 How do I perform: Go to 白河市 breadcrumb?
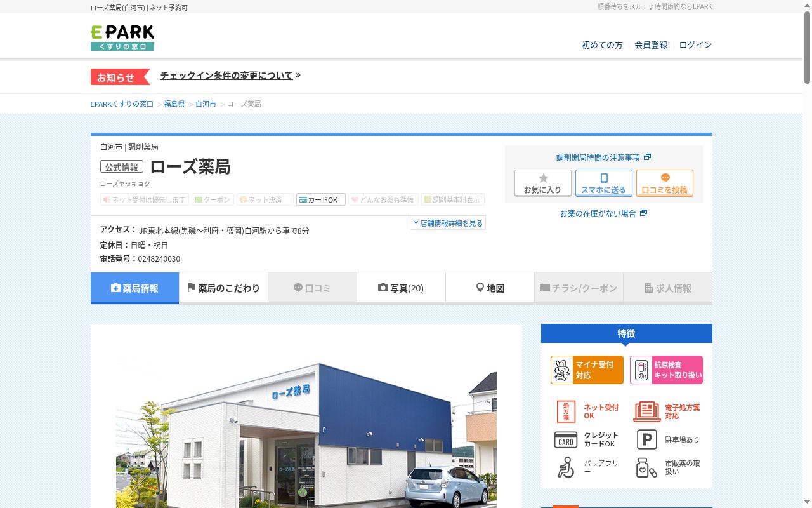206,104
